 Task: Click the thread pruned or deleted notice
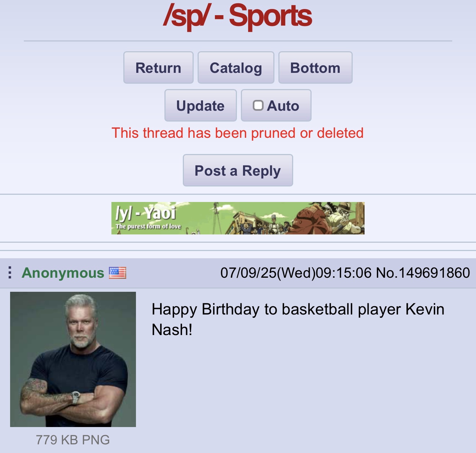(238, 133)
